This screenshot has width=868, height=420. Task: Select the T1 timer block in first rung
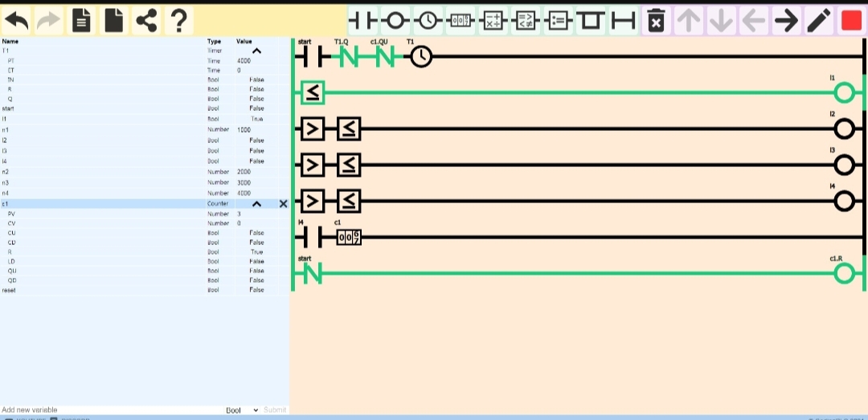tap(421, 57)
